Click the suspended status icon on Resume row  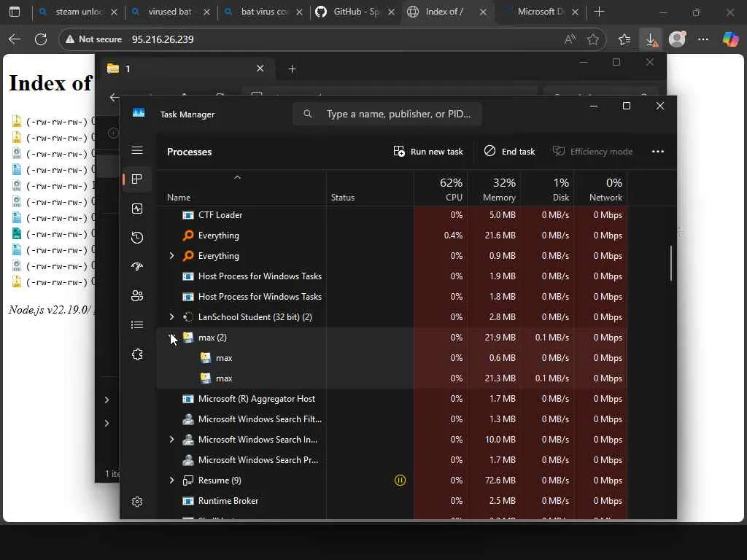[400, 480]
